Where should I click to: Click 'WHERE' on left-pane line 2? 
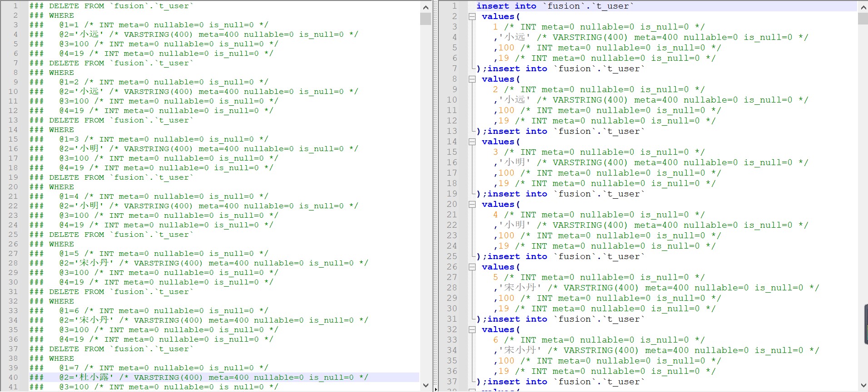tap(61, 15)
